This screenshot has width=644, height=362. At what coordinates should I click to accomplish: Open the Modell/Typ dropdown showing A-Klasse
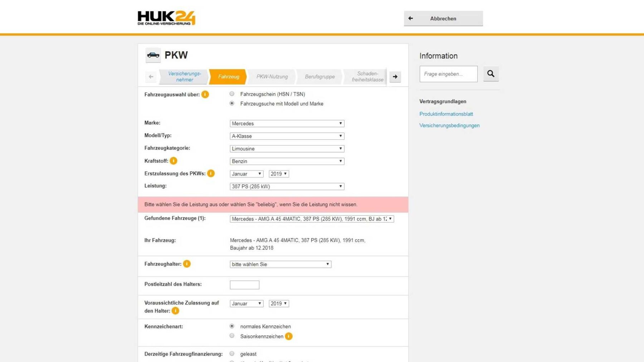pos(287,136)
